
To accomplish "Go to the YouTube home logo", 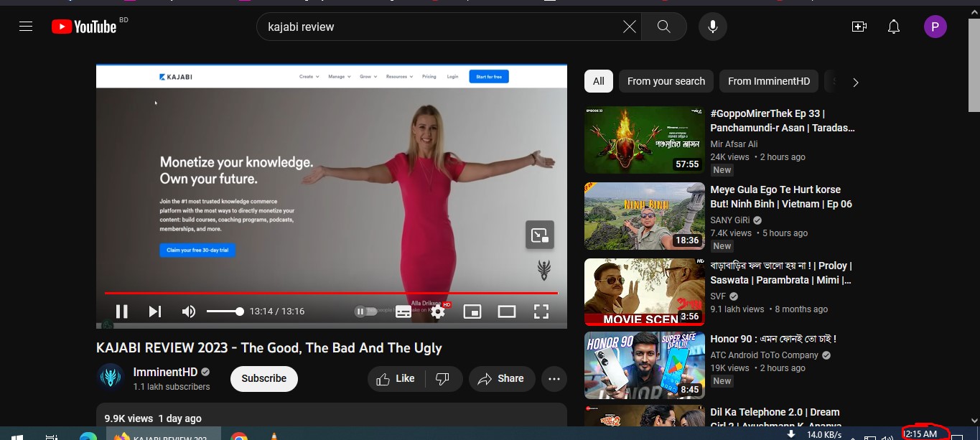I will click(x=84, y=27).
